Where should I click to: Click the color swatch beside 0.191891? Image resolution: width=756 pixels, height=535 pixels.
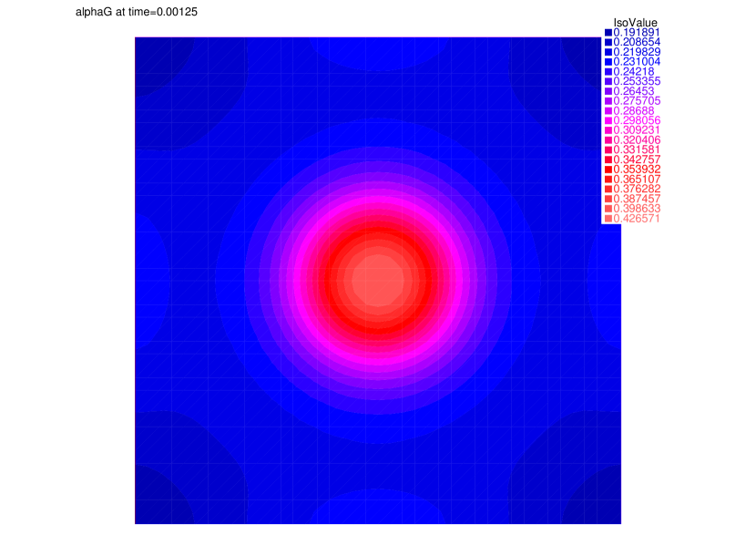pos(608,32)
